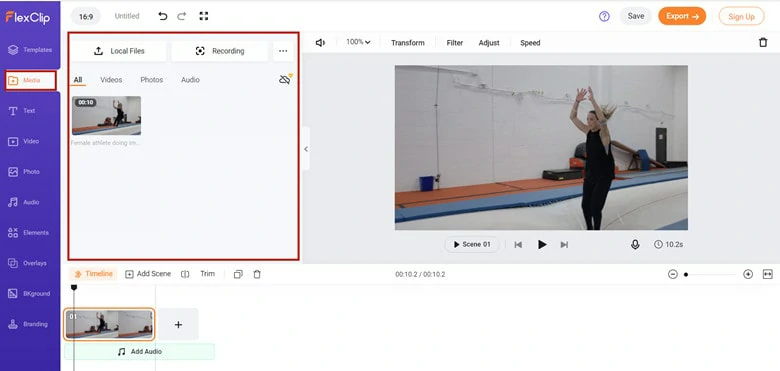Change the 16:9 aspect ratio
The height and width of the screenshot is (371, 780).
(86, 16)
